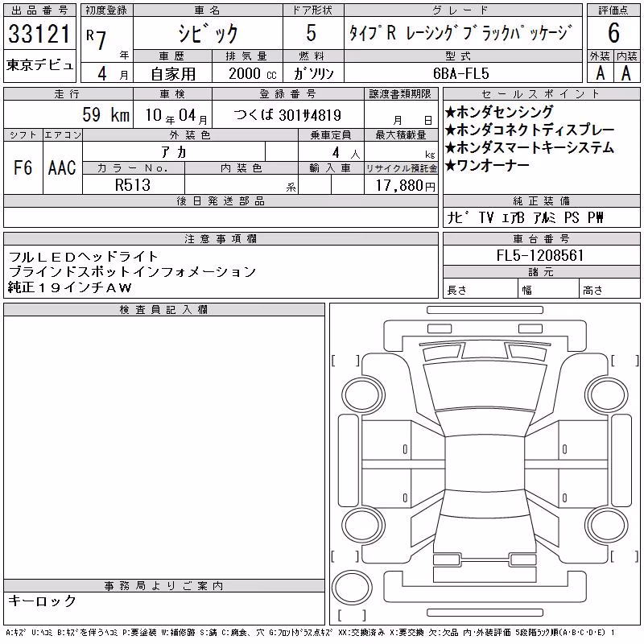Click the shaken expiry 10年04月
This screenshot has width=644, height=644.
[x=176, y=115]
